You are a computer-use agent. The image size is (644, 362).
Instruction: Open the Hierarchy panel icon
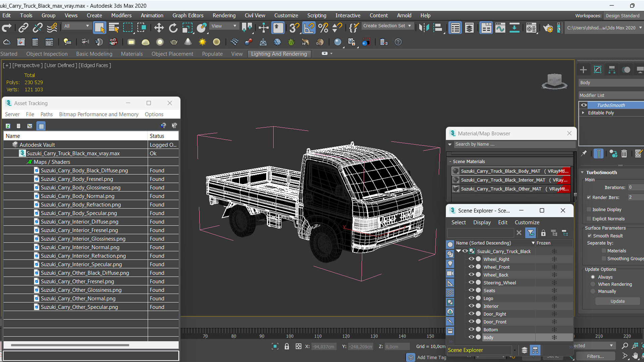tap(612, 70)
